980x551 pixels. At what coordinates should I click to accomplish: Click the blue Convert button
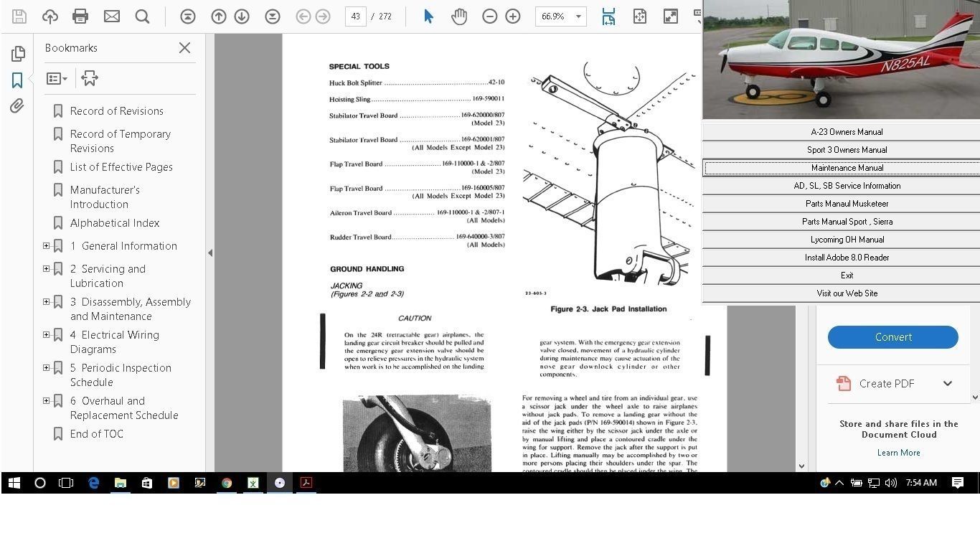coord(893,337)
